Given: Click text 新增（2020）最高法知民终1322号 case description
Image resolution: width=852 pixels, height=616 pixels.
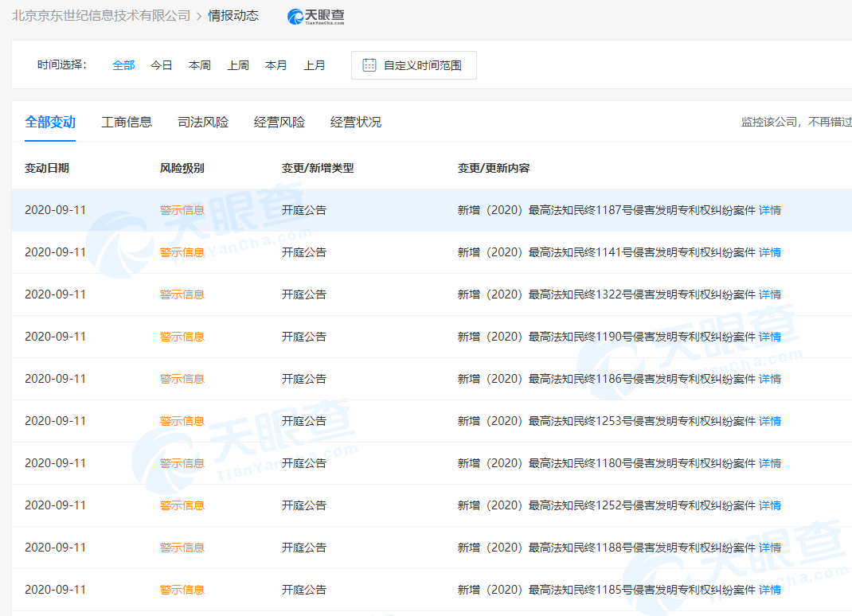Looking at the screenshot, I should 607,294.
